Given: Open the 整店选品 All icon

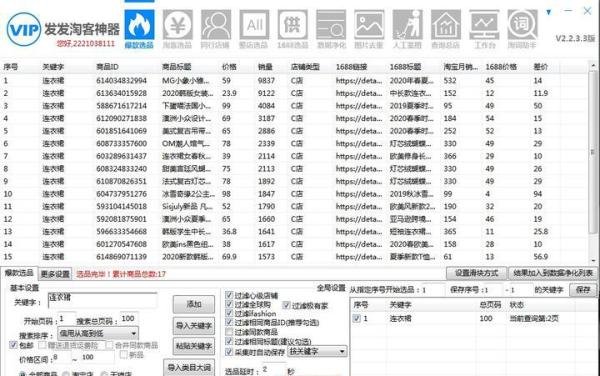Looking at the screenshot, I should (x=254, y=29).
